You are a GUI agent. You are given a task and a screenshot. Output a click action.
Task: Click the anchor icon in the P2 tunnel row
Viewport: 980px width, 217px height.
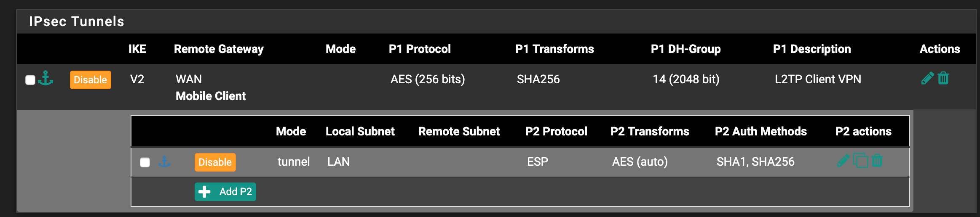[x=164, y=161]
